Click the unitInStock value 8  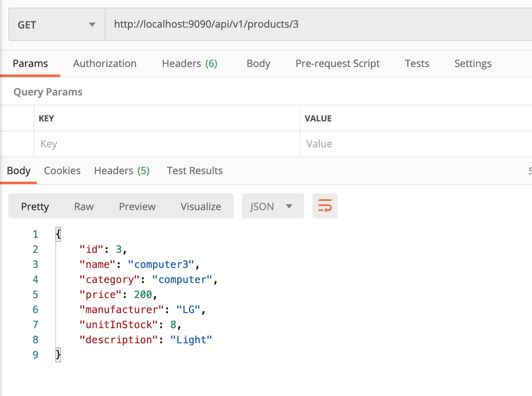click(x=173, y=325)
